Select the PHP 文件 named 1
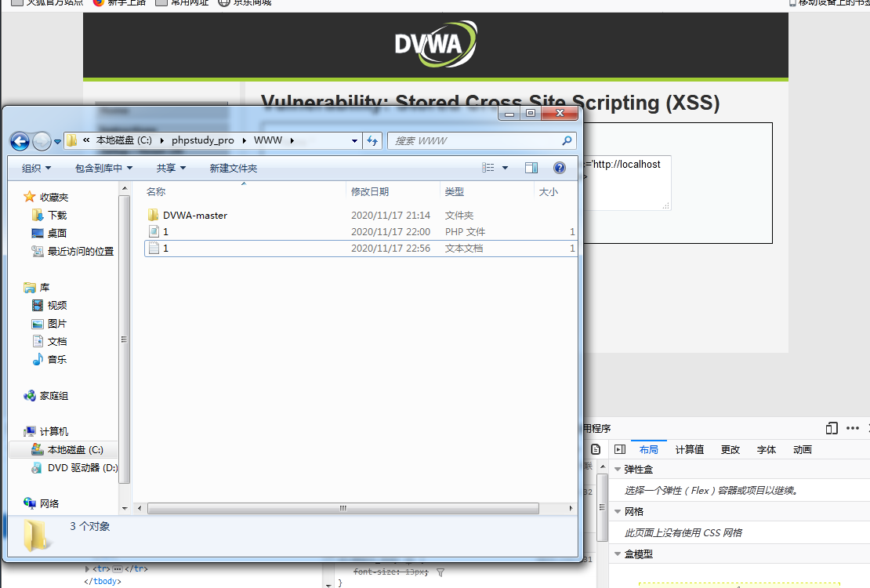870x588 pixels. pos(361,231)
